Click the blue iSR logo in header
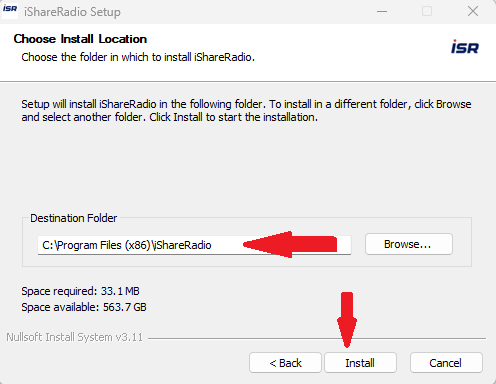Viewport: 496px width, 384px height. click(x=465, y=47)
